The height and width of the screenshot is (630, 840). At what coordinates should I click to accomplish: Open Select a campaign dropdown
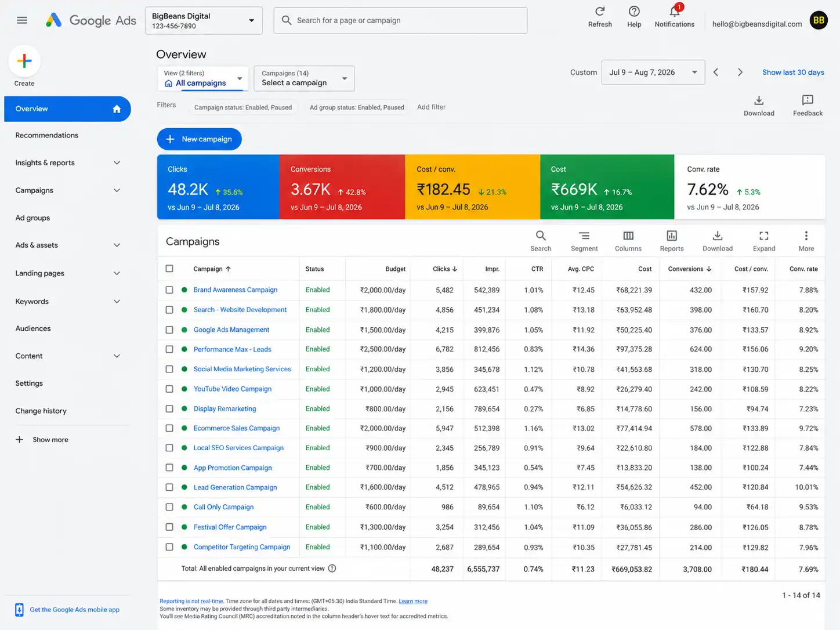[x=304, y=78]
